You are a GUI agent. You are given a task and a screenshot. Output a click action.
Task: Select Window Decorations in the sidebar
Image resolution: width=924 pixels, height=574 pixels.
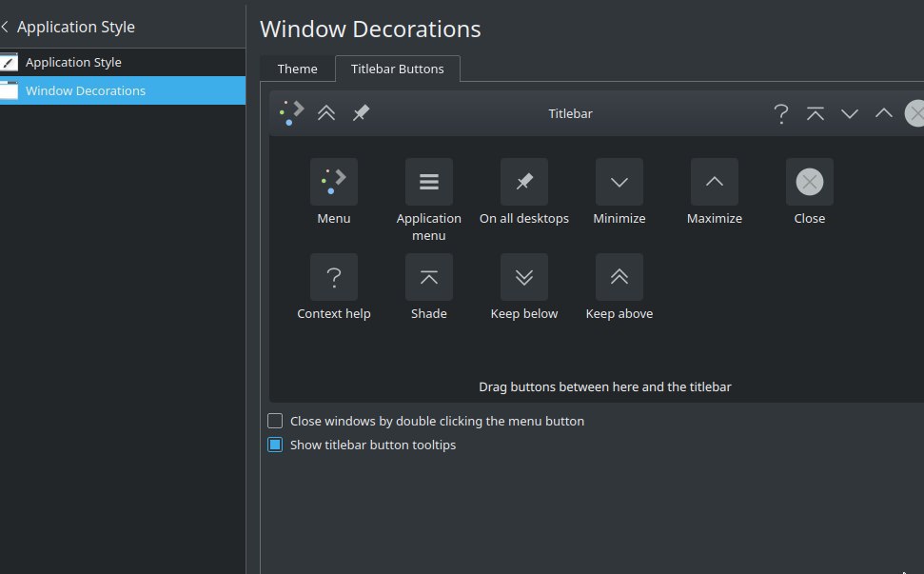point(123,90)
